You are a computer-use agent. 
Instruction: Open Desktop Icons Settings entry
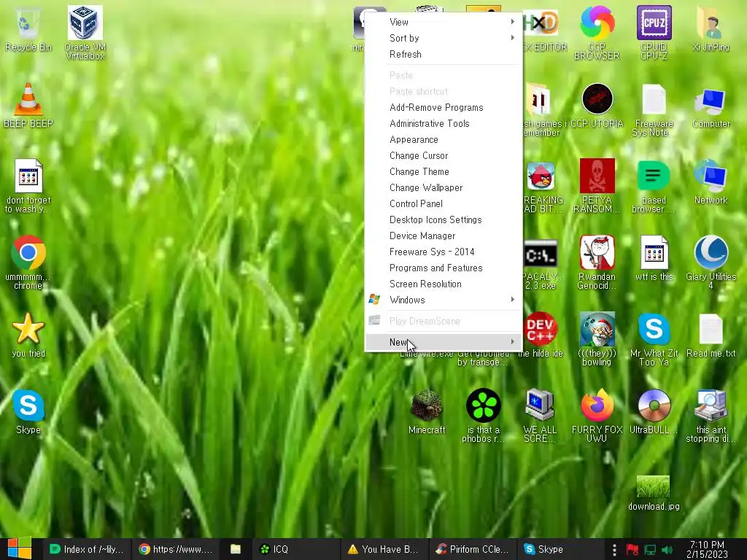(x=444, y=219)
